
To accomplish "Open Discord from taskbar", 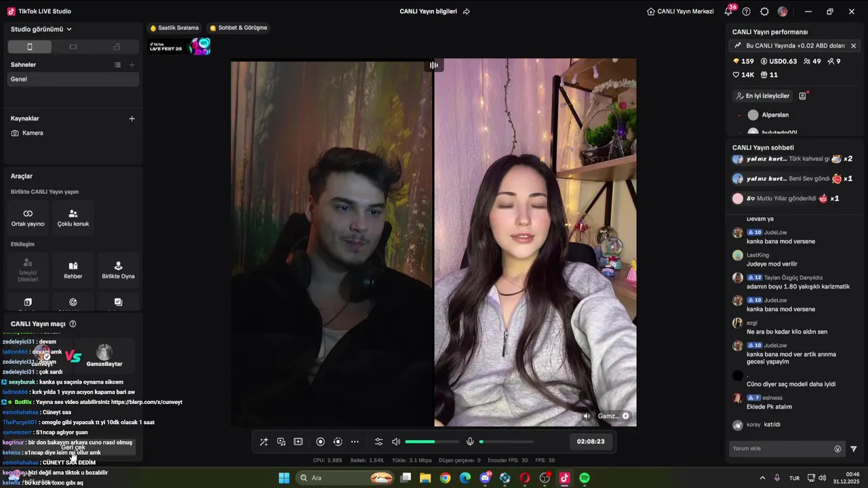I will coord(485,478).
